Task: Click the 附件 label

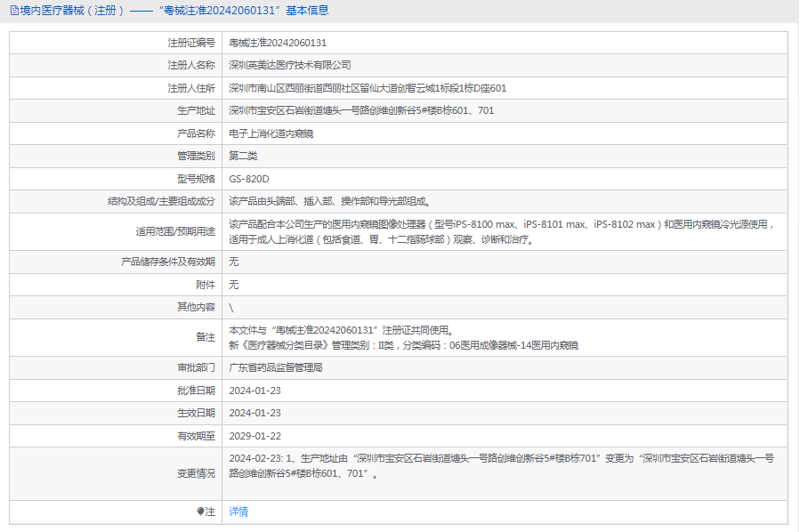Action: (206, 285)
